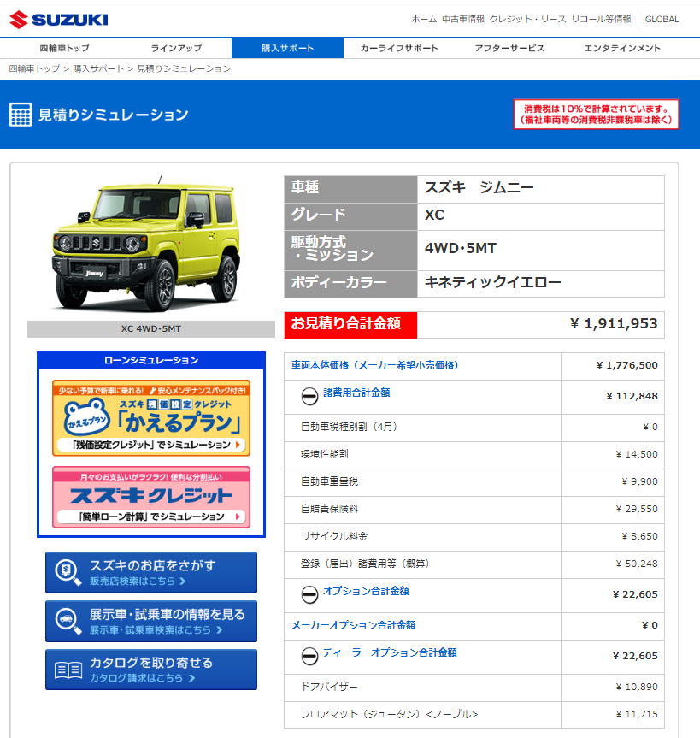
Task: Click the 環境性能割 row label
Action: [x=324, y=454]
